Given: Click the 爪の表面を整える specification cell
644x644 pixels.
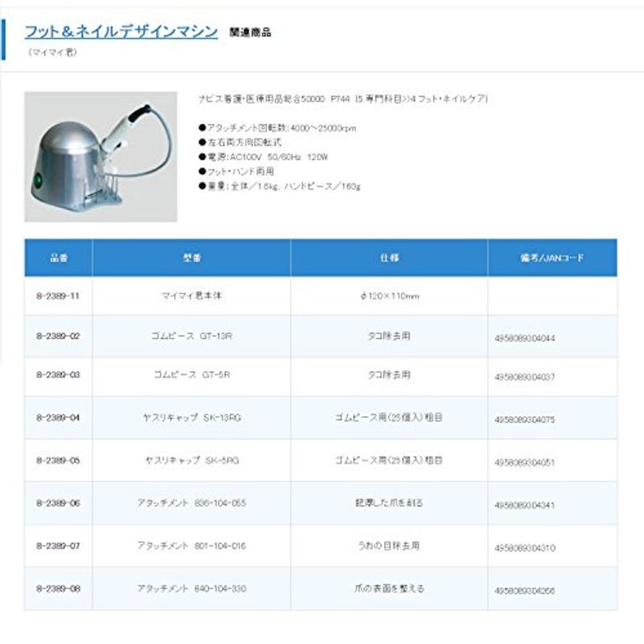Looking at the screenshot, I should [x=389, y=588].
